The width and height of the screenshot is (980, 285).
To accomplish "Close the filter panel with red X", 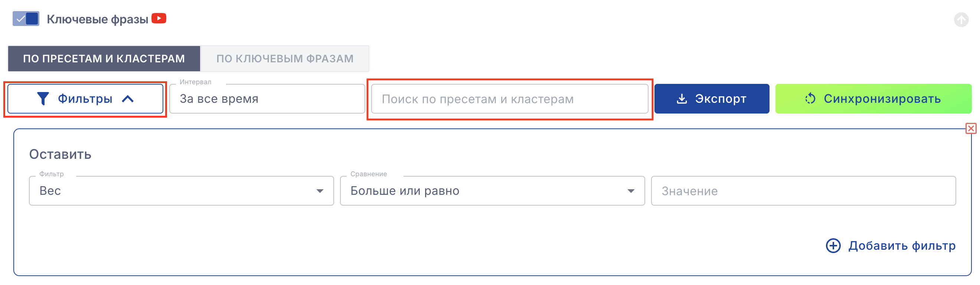I will point(971,129).
